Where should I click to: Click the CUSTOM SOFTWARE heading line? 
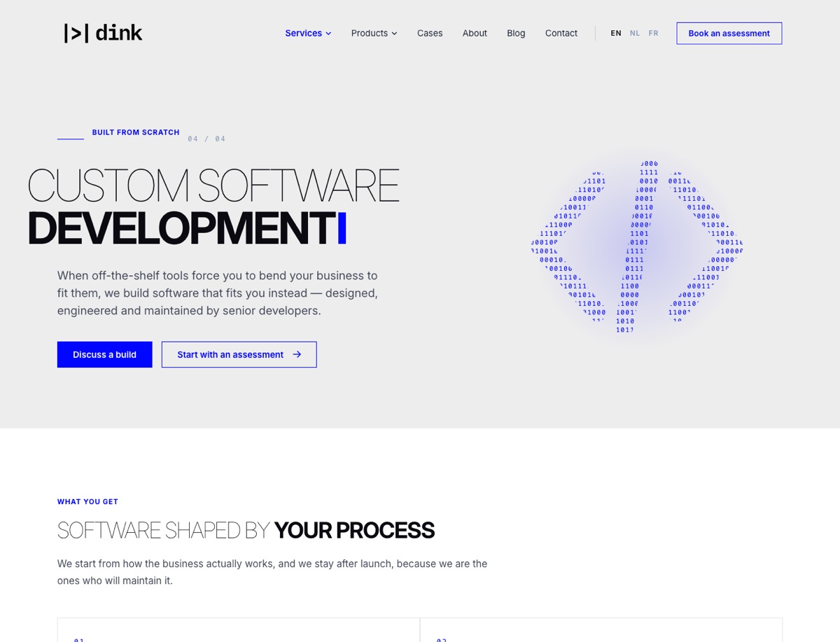tap(213, 186)
